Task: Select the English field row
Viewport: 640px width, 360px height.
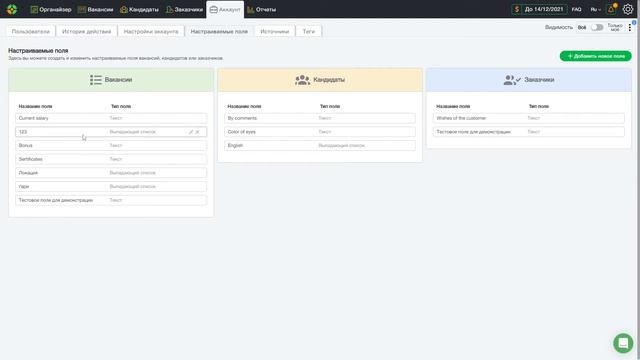Action: [320, 145]
